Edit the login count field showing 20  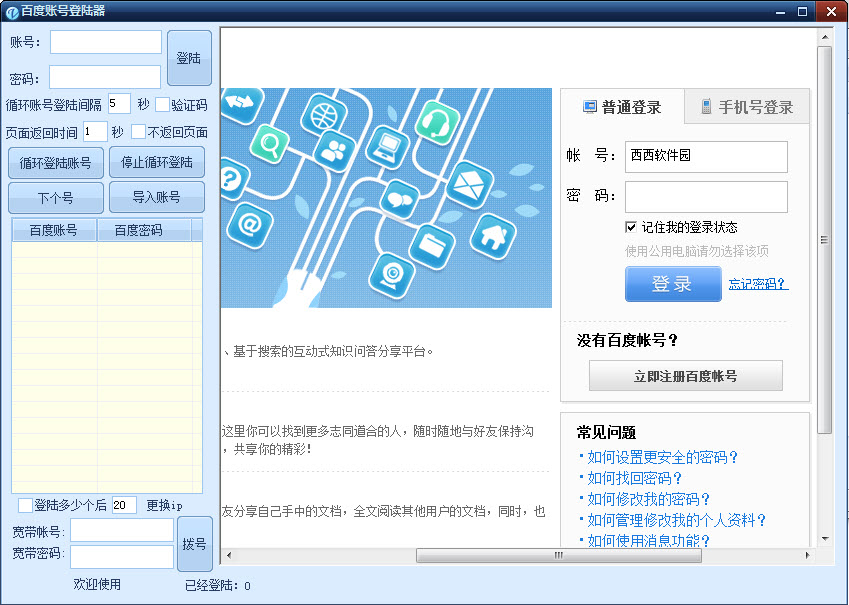point(124,505)
